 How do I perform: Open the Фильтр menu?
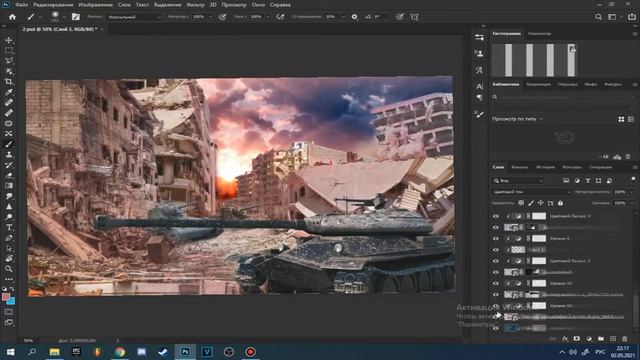195,5
